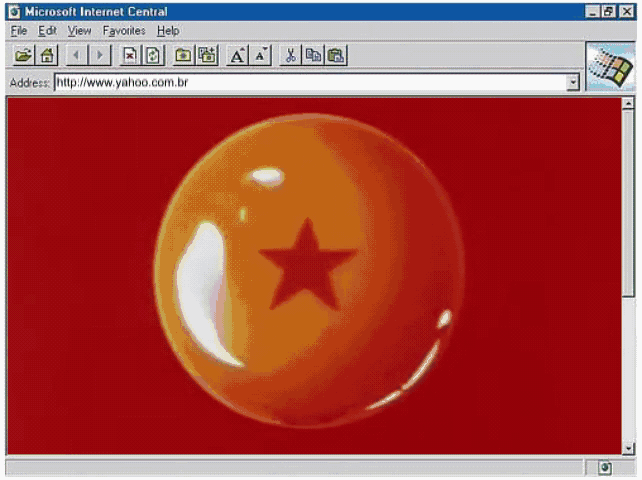
Task: Go to the Home page icon
Action: point(47,55)
